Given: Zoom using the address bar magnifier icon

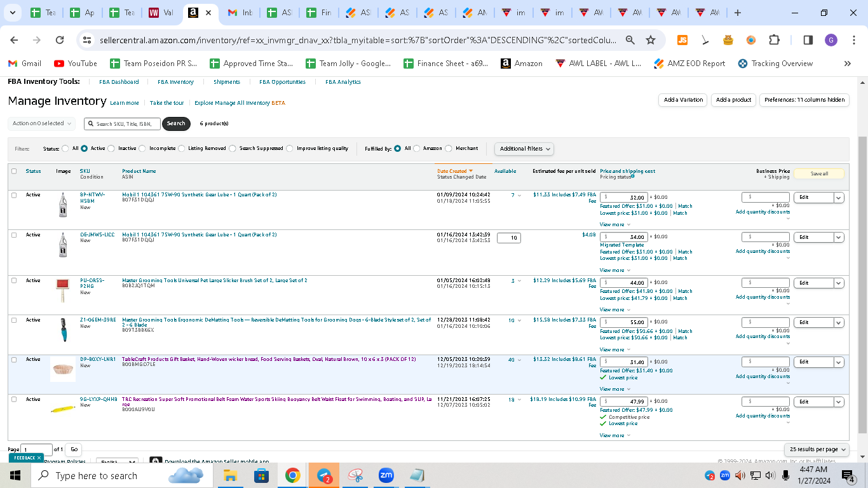Looking at the screenshot, I should pos(630,40).
